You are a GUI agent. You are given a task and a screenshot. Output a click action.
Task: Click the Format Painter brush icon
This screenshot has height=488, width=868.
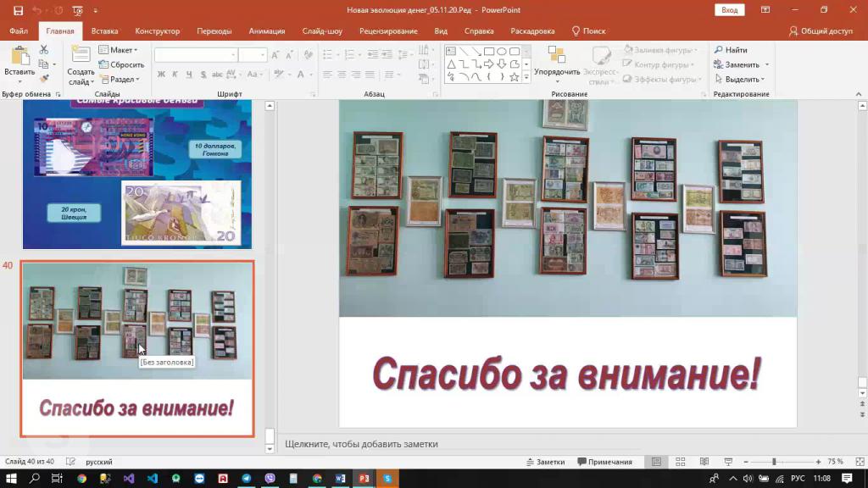coord(44,79)
